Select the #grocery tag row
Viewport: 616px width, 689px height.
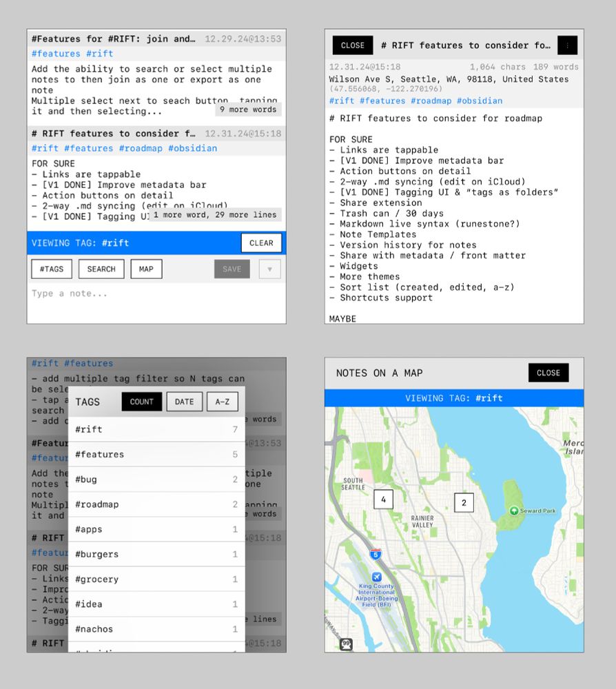(x=156, y=579)
